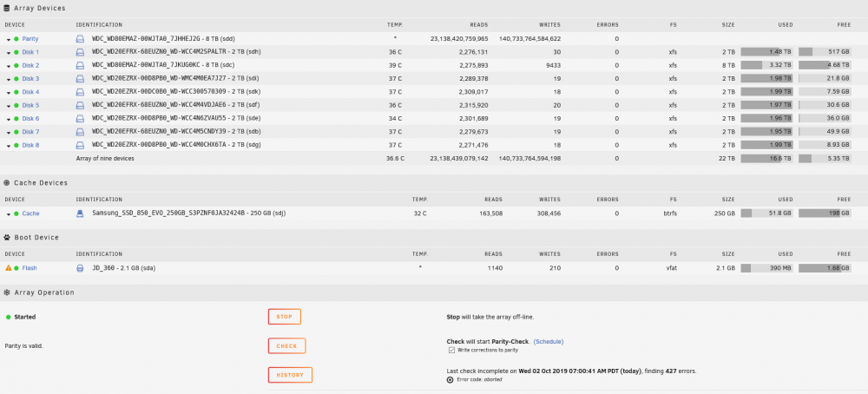This screenshot has height=394, width=868.
Task: Start parity check with CHECK button
Action: (x=286, y=346)
